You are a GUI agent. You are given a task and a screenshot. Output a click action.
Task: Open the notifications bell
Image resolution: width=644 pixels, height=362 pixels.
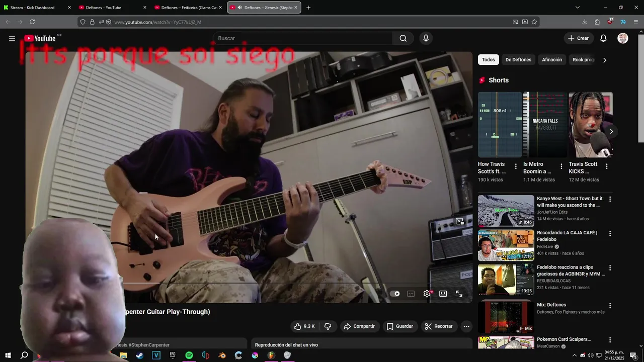[603, 38]
